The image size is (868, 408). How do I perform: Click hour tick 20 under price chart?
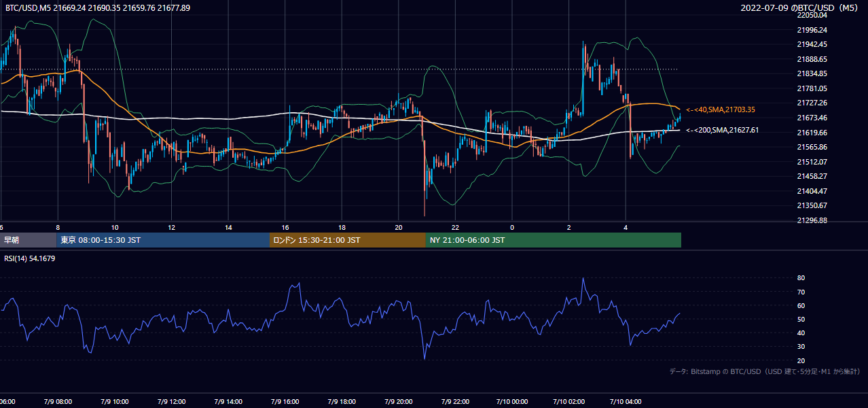[399, 227]
